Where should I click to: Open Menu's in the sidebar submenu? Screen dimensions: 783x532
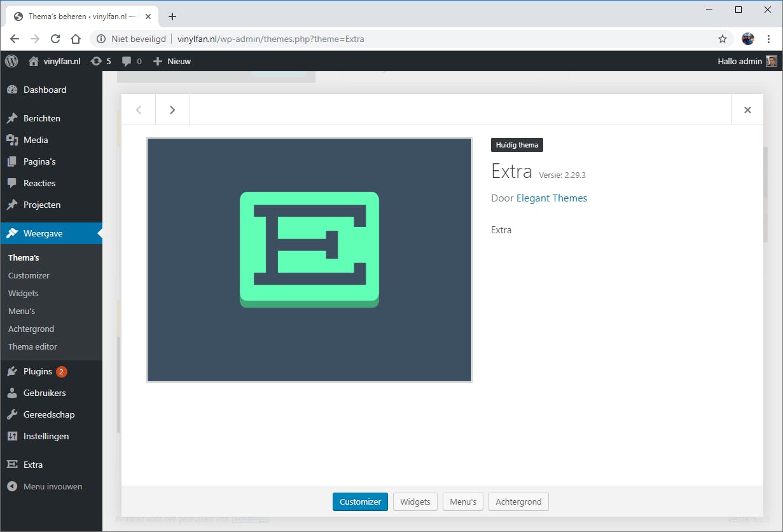[22, 311]
